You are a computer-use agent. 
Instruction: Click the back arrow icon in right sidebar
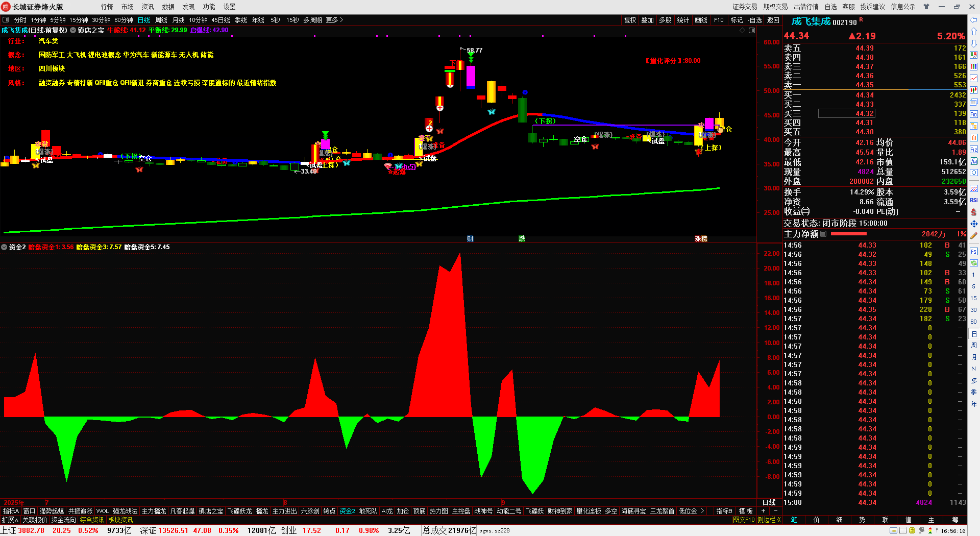(974, 20)
